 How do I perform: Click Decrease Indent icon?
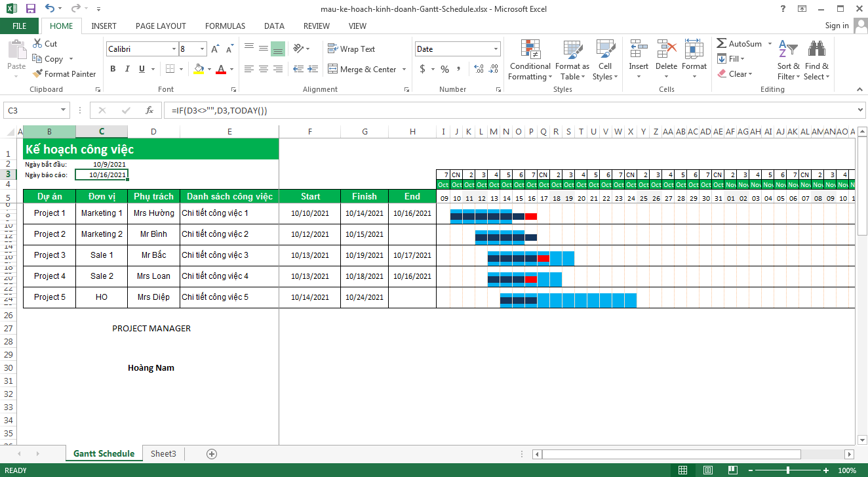tap(298, 69)
